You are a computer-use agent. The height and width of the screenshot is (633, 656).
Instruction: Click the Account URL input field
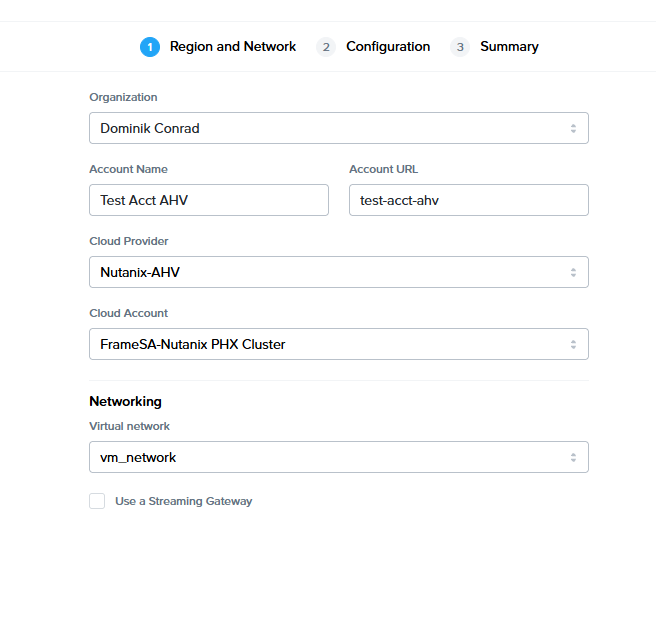click(469, 200)
